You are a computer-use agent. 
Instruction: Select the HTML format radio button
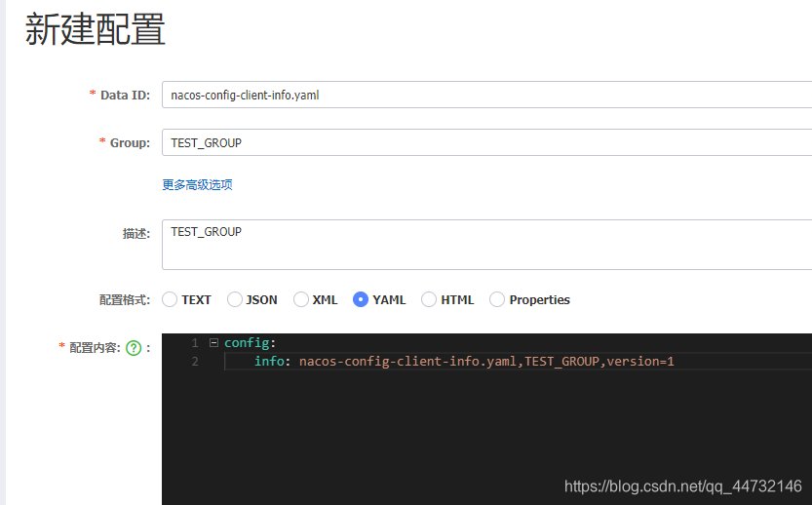pyautogui.click(x=429, y=299)
